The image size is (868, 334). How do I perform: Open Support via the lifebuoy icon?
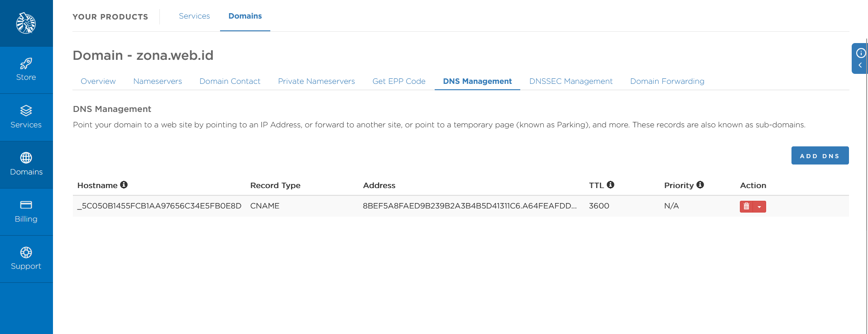point(26,252)
